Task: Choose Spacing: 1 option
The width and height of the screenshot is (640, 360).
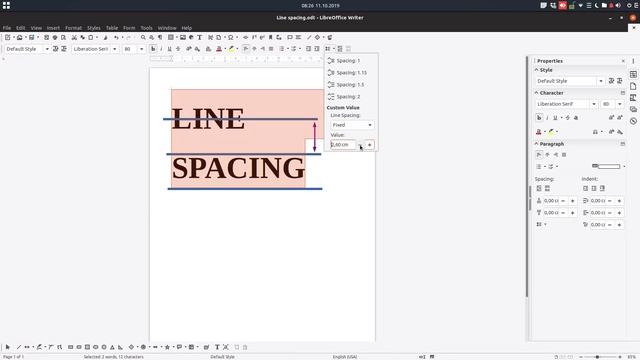Action: (351, 60)
